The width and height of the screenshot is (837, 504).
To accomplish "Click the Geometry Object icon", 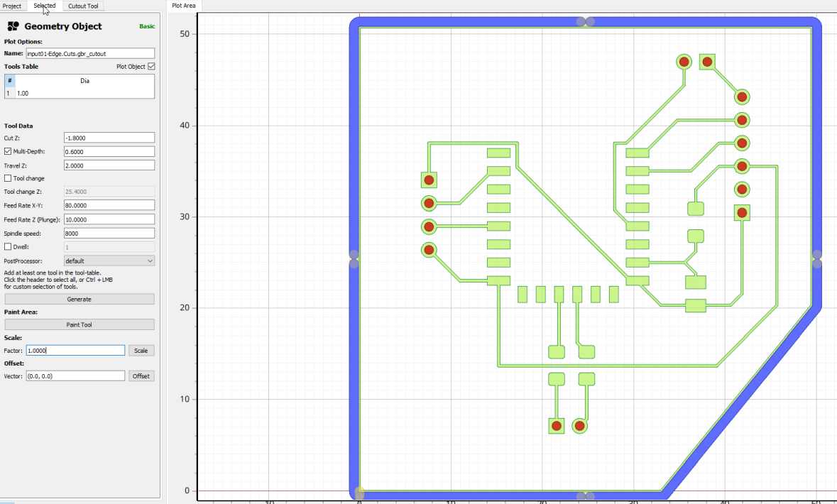I will click(x=13, y=26).
